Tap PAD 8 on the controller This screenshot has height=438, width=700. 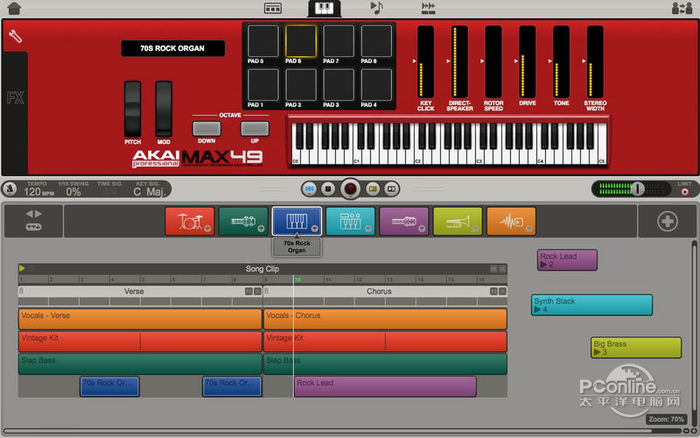(x=376, y=41)
